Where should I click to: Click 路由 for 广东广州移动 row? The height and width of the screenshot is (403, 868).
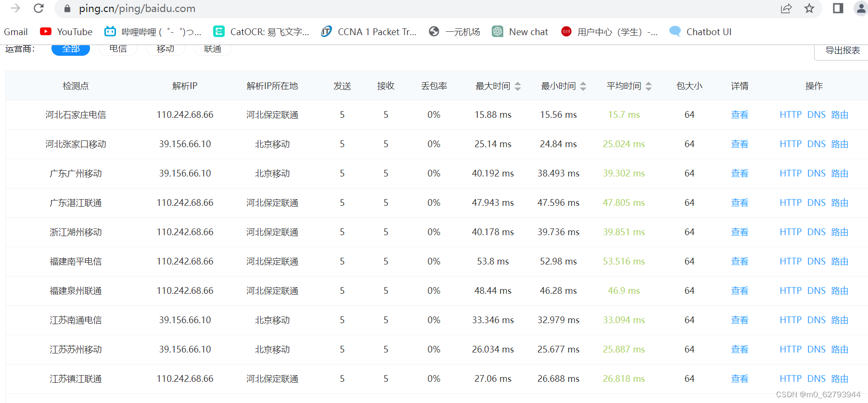coord(840,174)
